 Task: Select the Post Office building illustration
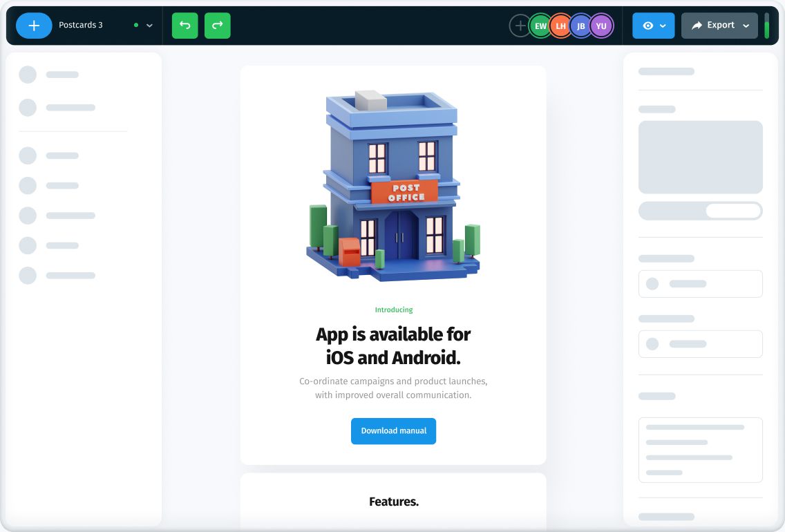point(393,187)
